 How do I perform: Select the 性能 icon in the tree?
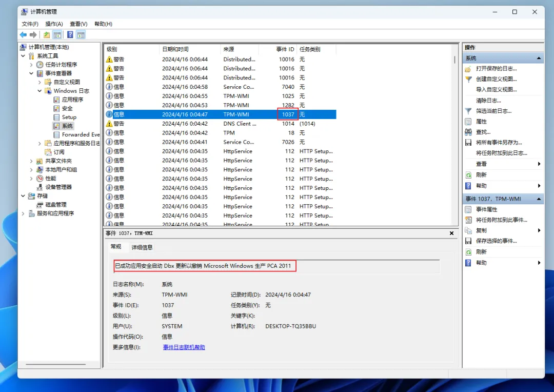[x=39, y=179]
